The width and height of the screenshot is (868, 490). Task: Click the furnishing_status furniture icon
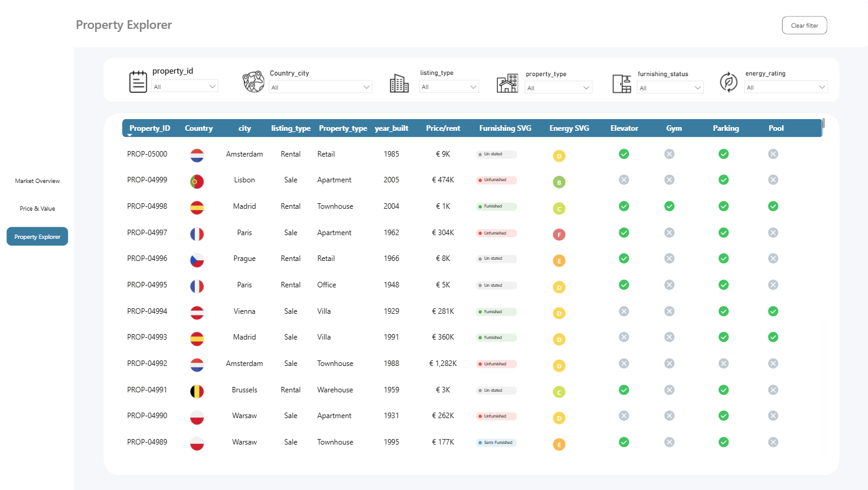tap(622, 83)
